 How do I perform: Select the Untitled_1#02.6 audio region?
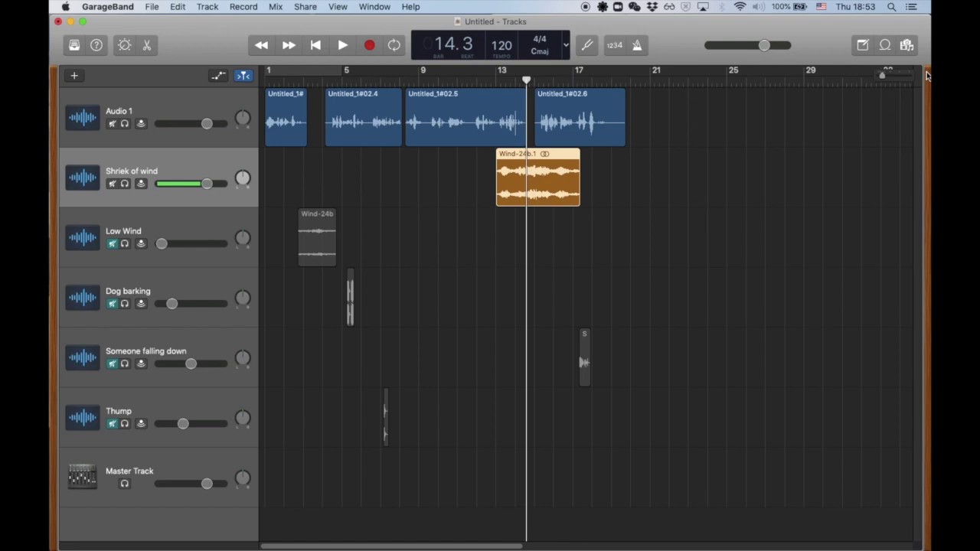pos(580,117)
